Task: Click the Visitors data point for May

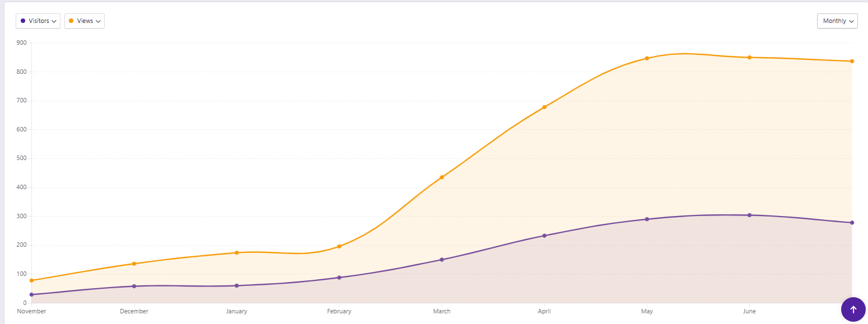Action: (x=647, y=219)
